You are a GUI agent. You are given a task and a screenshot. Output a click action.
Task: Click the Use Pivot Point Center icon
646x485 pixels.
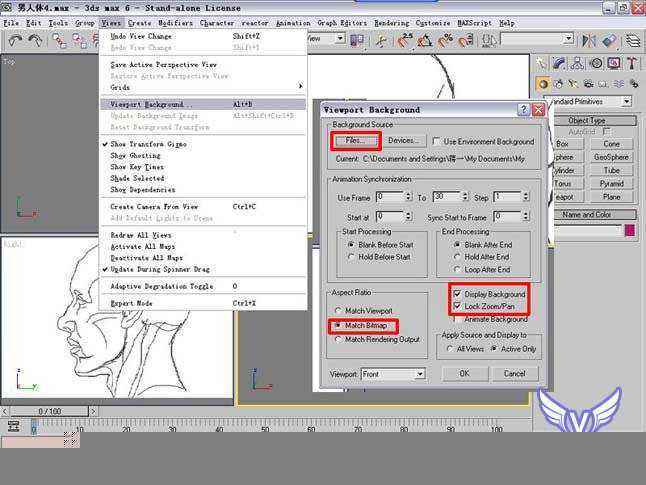click(x=357, y=40)
